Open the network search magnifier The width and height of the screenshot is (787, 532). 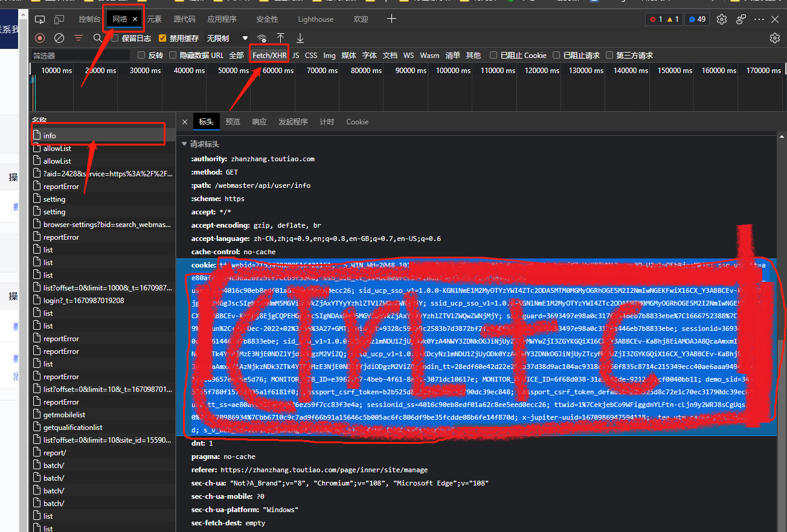(x=97, y=38)
